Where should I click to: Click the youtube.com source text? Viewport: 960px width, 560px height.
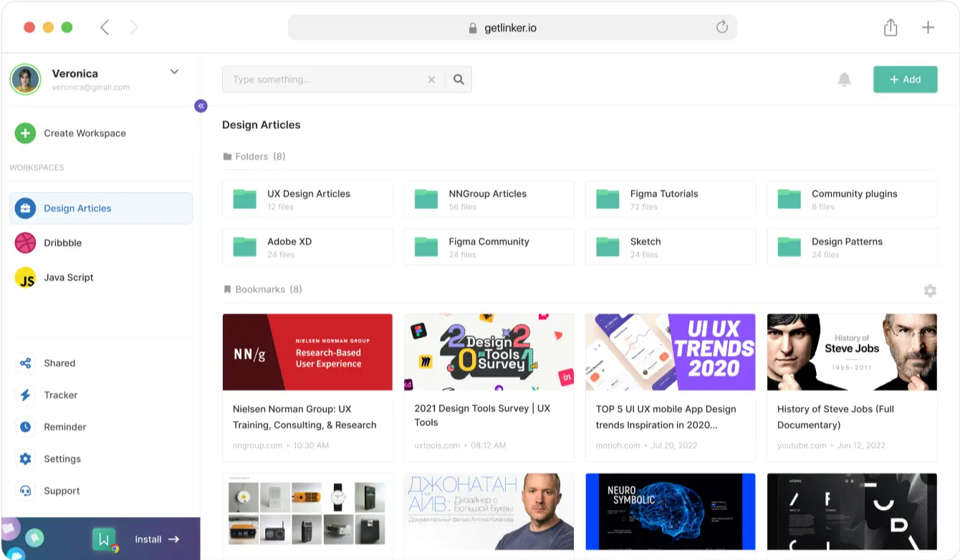point(802,445)
